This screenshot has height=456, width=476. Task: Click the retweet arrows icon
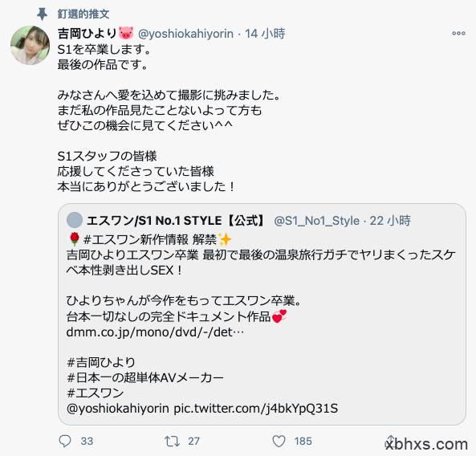[172, 441]
